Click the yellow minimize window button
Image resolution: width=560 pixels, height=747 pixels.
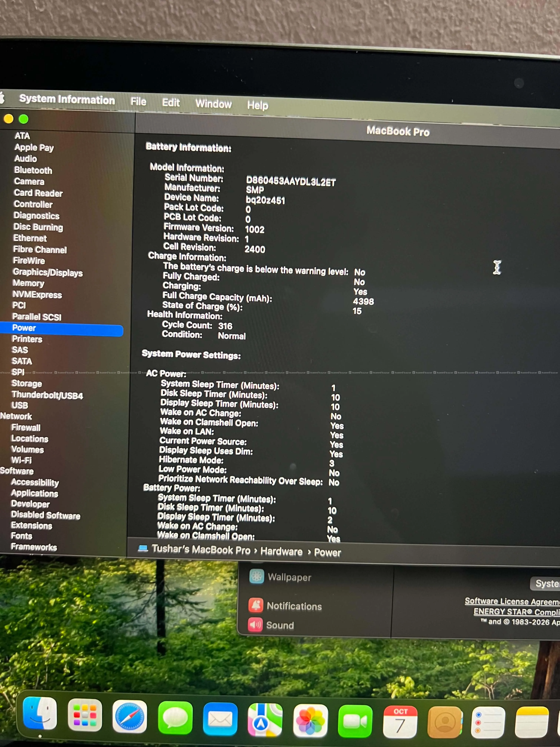coord(9,119)
